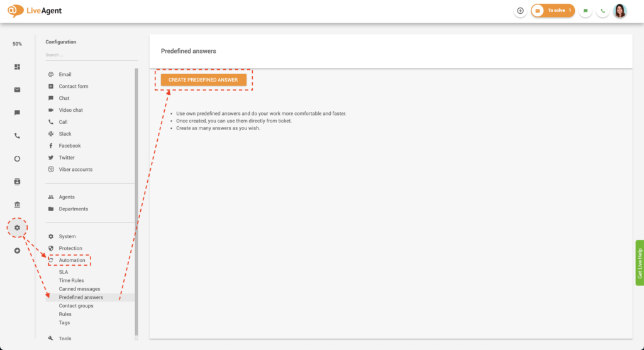
Task: Open the Customers contact icon in sidebar
Action: (17, 182)
